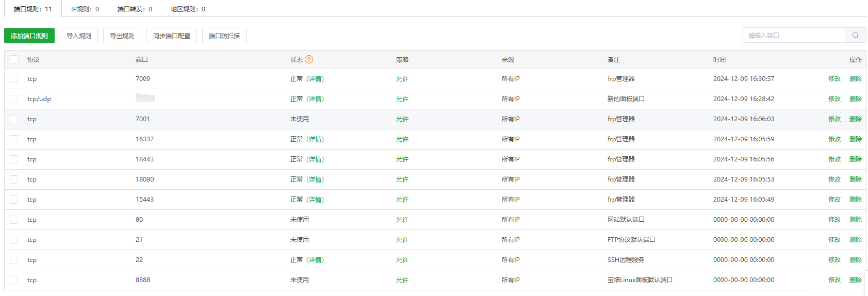Viewport: 868px width, 296px height.
Task: Open the 地区规则 tab
Action: (188, 9)
